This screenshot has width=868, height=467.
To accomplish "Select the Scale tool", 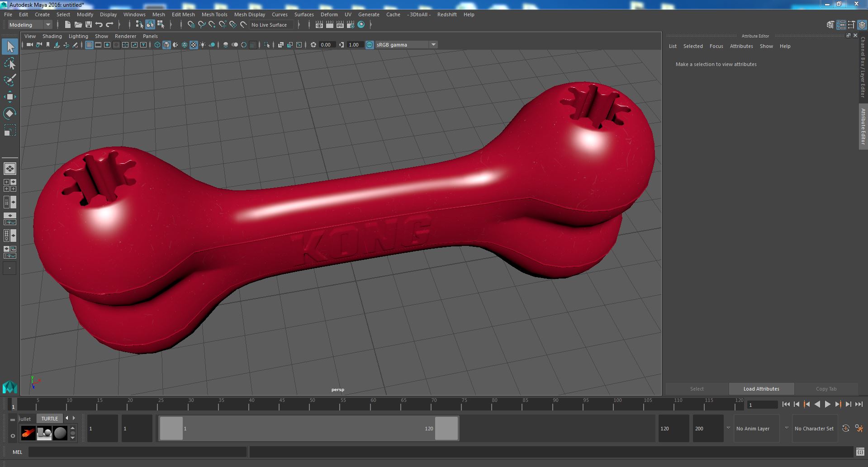I will (10, 130).
